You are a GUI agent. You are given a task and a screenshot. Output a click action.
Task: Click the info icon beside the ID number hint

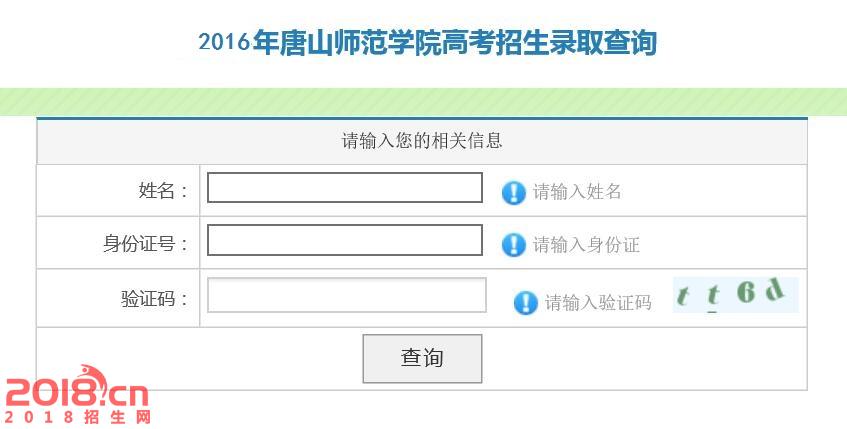click(513, 244)
